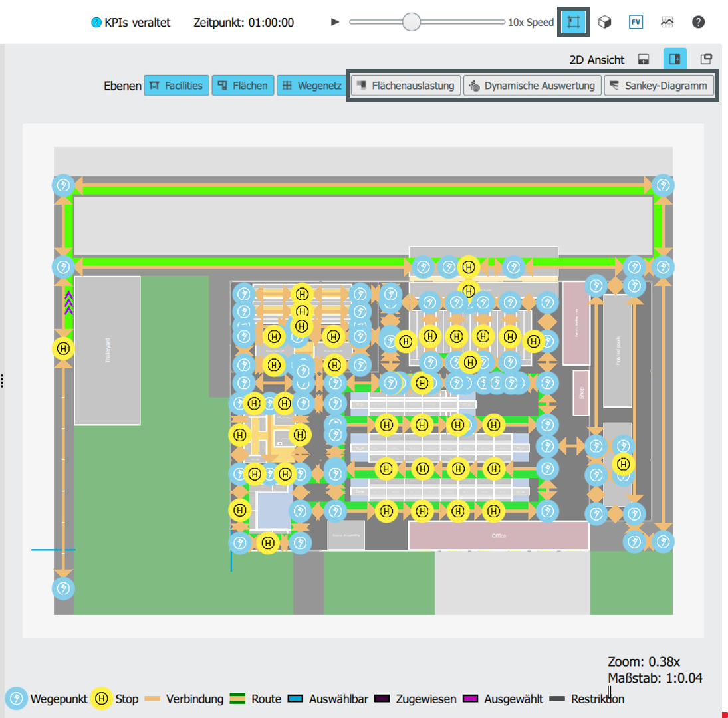Click the Office building on the layout
This screenshot has height=718, width=728.
(499, 536)
